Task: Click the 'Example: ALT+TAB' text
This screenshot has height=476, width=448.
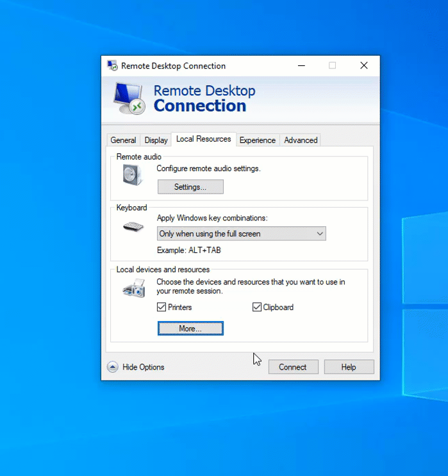Action: pos(188,250)
